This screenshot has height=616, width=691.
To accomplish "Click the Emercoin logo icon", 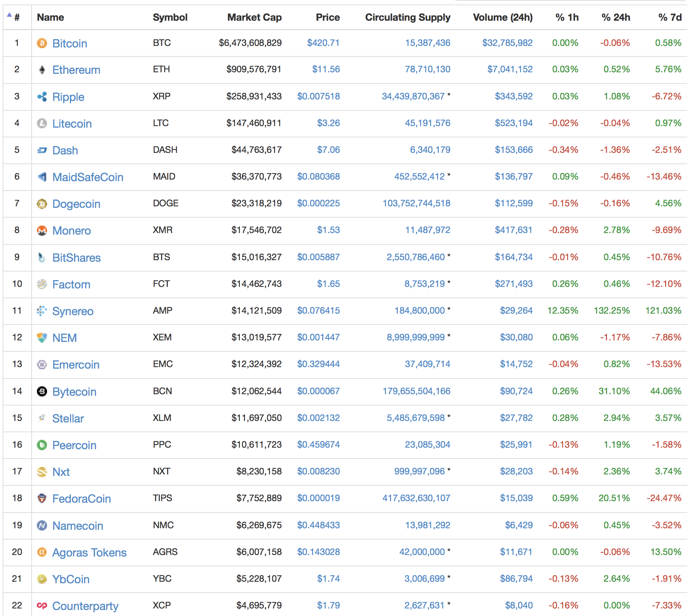I will pos(42,364).
